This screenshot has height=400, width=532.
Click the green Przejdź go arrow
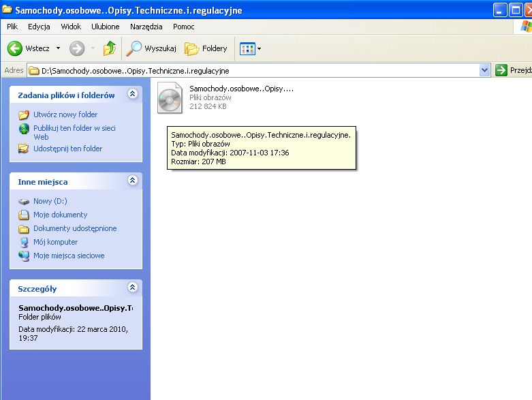(501, 70)
